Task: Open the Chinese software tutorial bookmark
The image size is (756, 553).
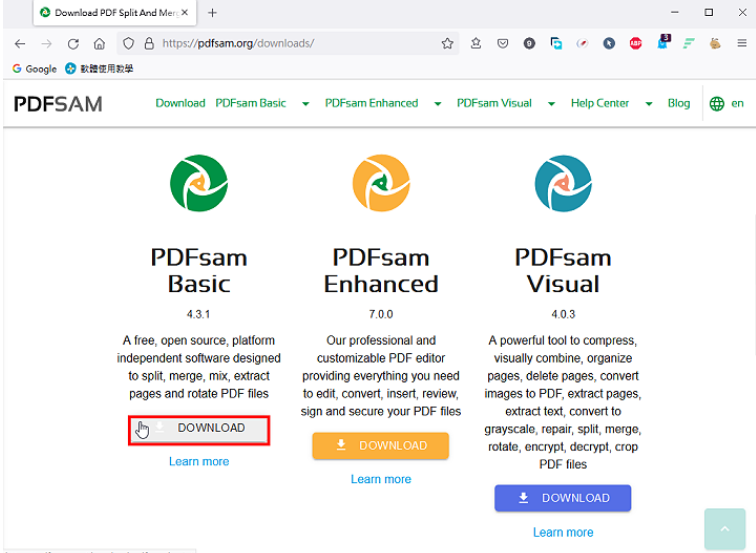Action: pos(99,68)
